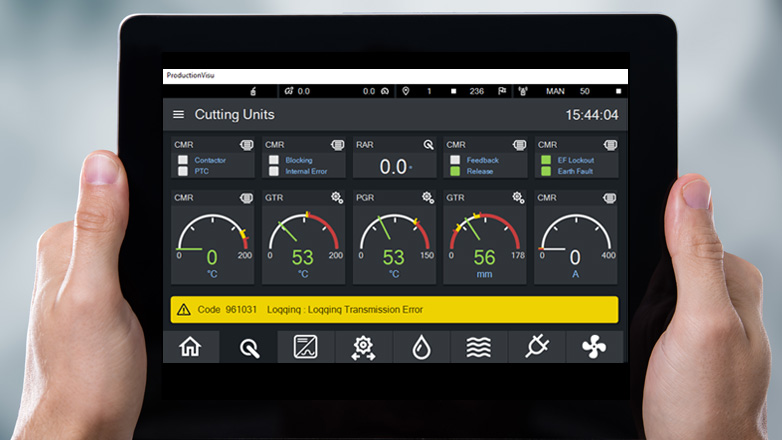Viewport: 782px width, 440px height.
Task: Toggle the EF Lockout indicator
Action: 546,160
